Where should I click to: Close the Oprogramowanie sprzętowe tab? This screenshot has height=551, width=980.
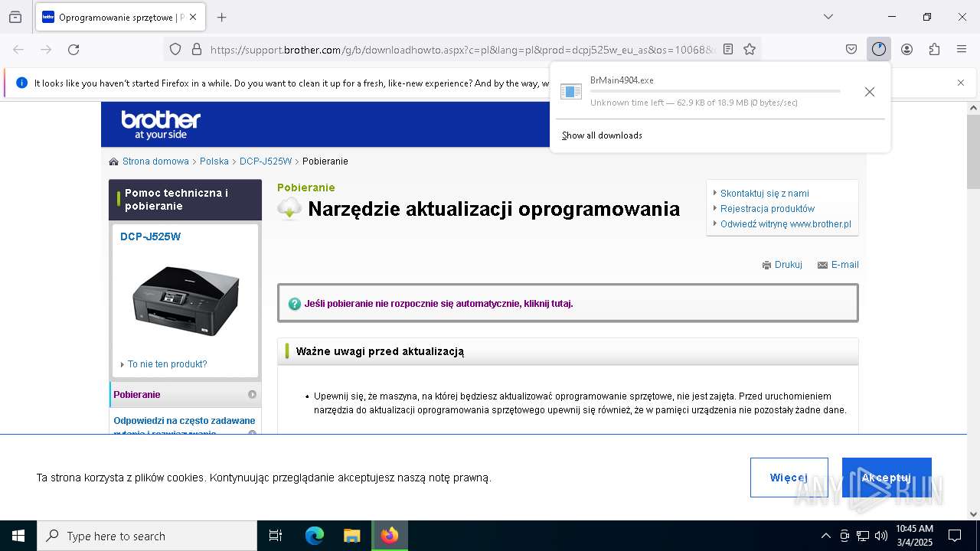point(193,17)
